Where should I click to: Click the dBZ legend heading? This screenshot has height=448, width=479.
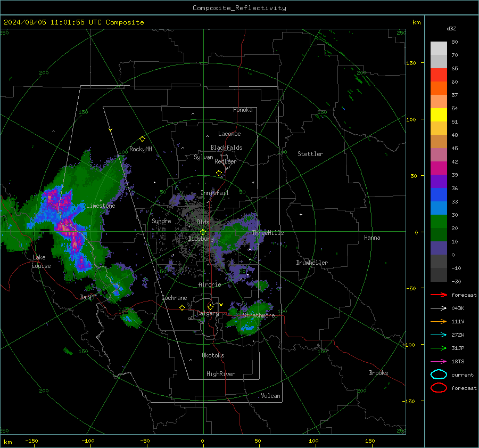451,28
